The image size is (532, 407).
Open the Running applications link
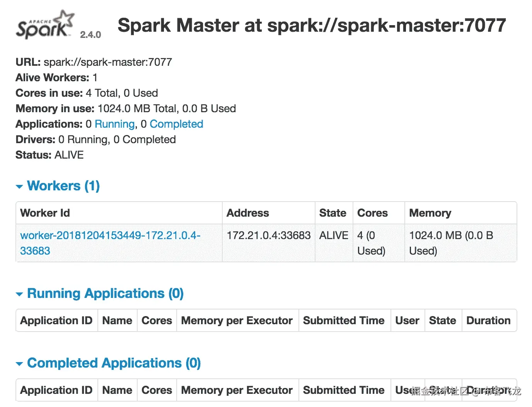115,124
